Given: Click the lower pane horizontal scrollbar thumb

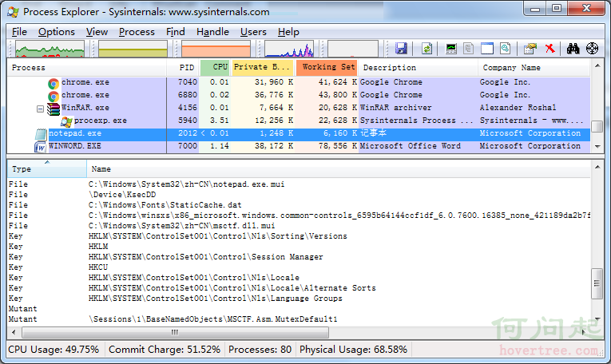Looking at the screenshot, I should [x=176, y=332].
